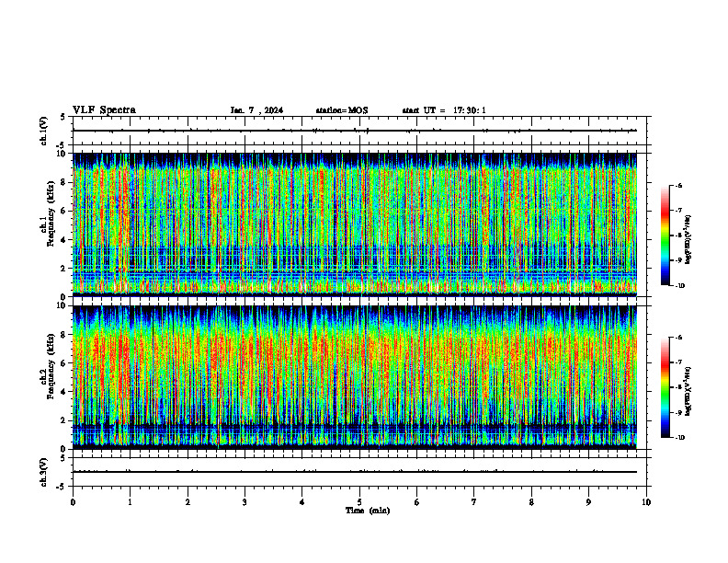Click the "7" tick on the time axis
The image size is (728, 563).
click(x=474, y=502)
